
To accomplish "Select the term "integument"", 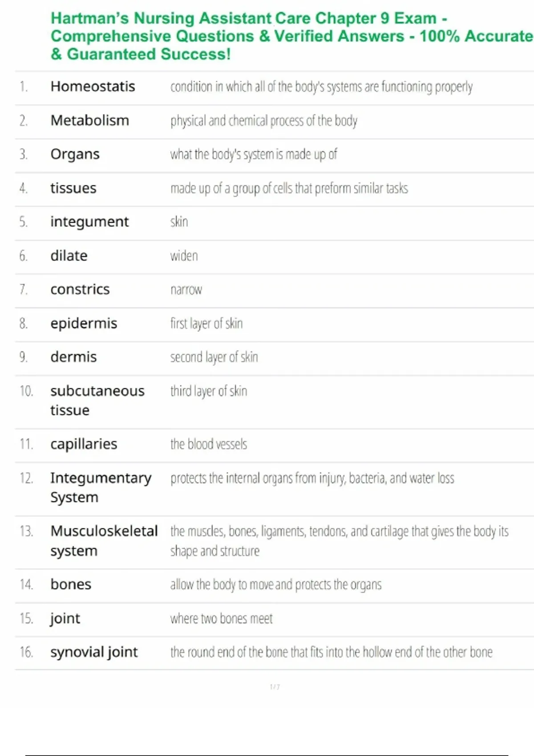I will [x=89, y=221].
